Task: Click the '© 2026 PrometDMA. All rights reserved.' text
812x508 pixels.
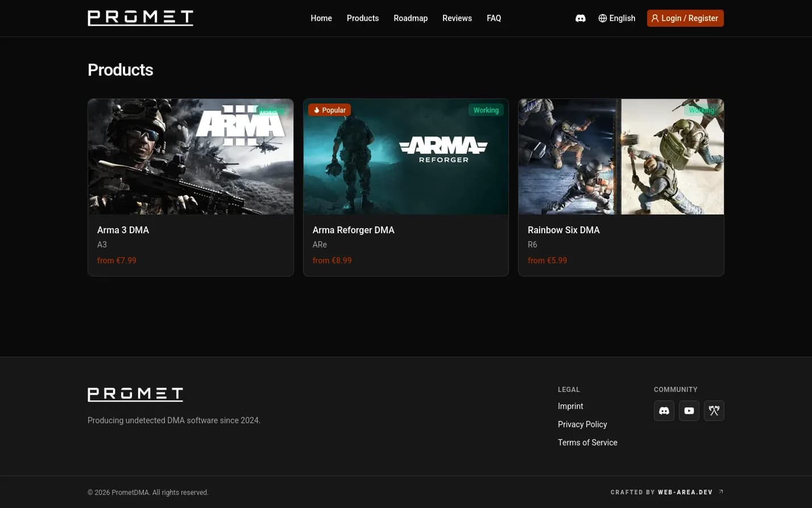Action: tap(148, 493)
